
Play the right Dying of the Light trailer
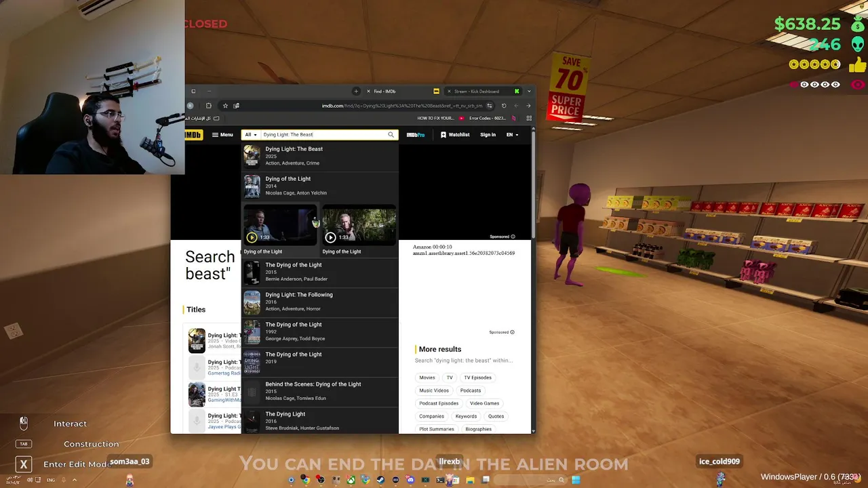coord(359,226)
